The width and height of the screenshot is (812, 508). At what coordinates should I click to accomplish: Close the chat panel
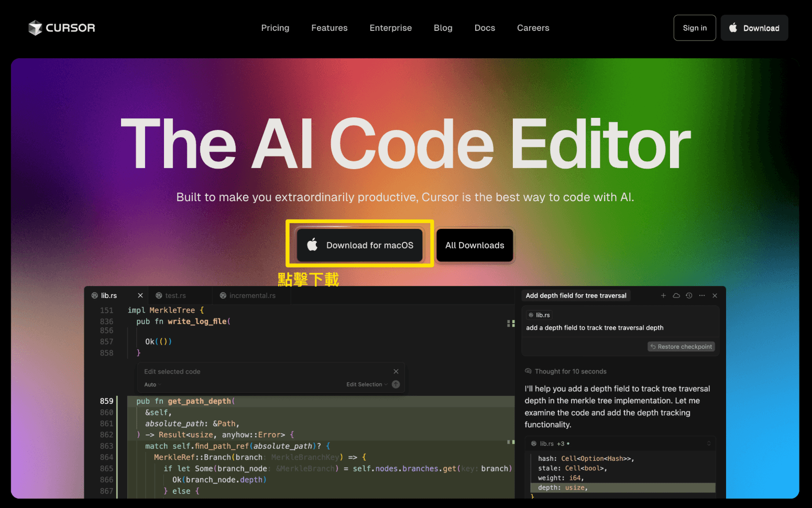click(715, 295)
